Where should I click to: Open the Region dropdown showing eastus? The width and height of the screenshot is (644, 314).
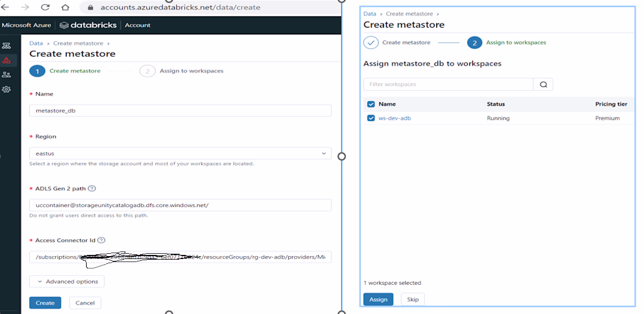[180, 154]
